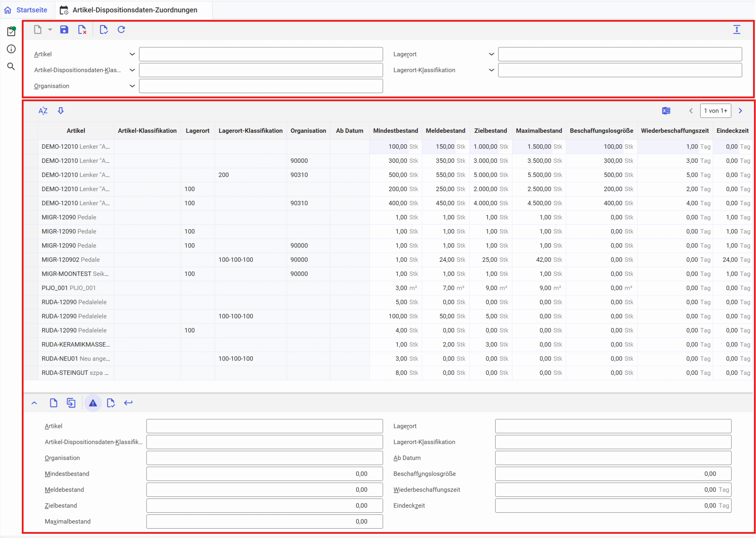Switch to the Startseite tab
This screenshot has width=756, height=538.
point(27,10)
